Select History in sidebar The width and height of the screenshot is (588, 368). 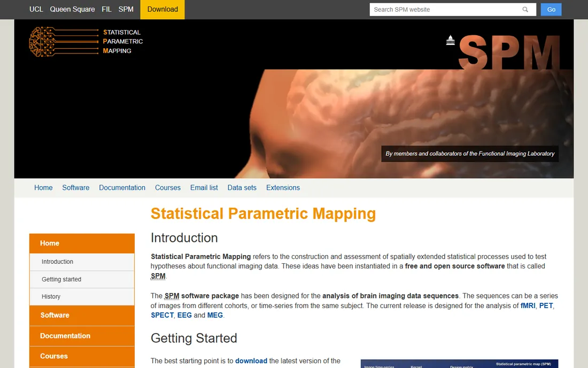click(82, 297)
